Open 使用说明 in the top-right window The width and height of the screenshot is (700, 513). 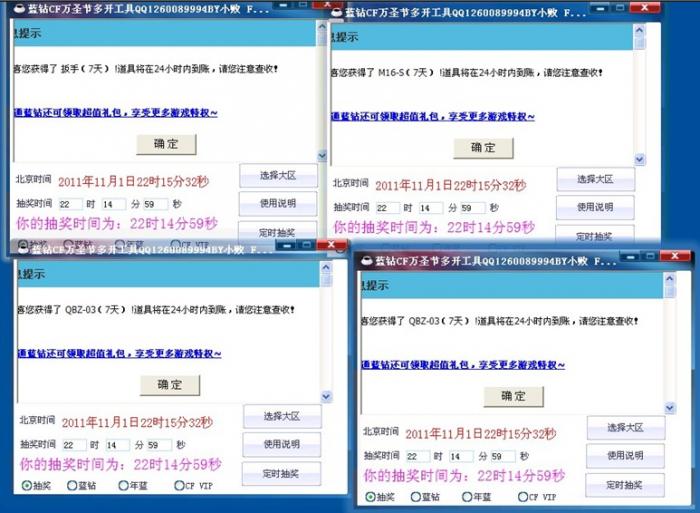click(595, 207)
